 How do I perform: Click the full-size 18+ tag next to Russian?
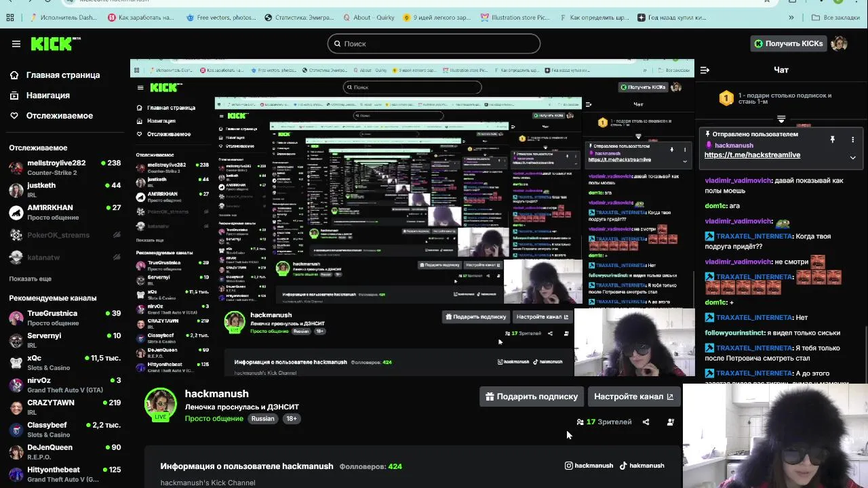coord(292,419)
